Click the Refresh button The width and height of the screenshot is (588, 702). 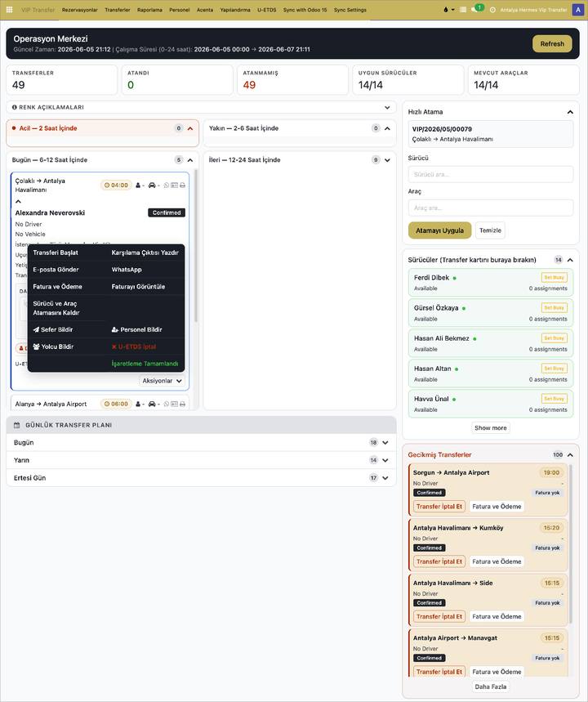pos(552,44)
